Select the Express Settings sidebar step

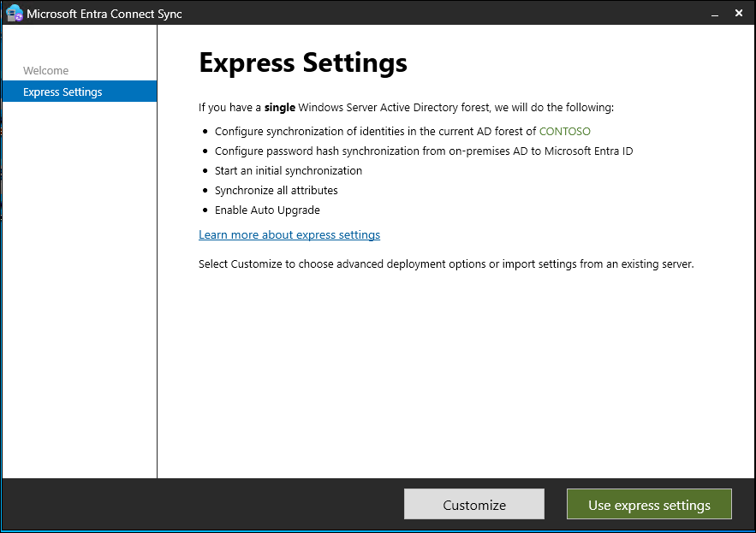click(80, 92)
